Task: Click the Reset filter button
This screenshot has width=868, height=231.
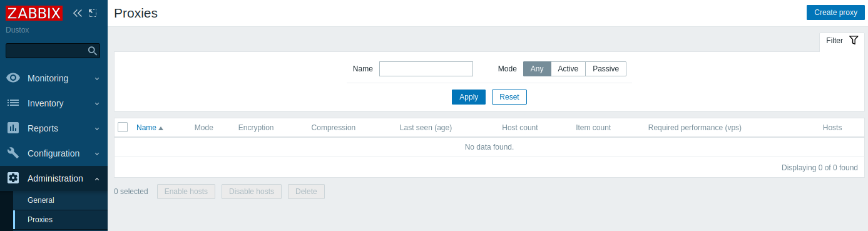Action: 509,97
